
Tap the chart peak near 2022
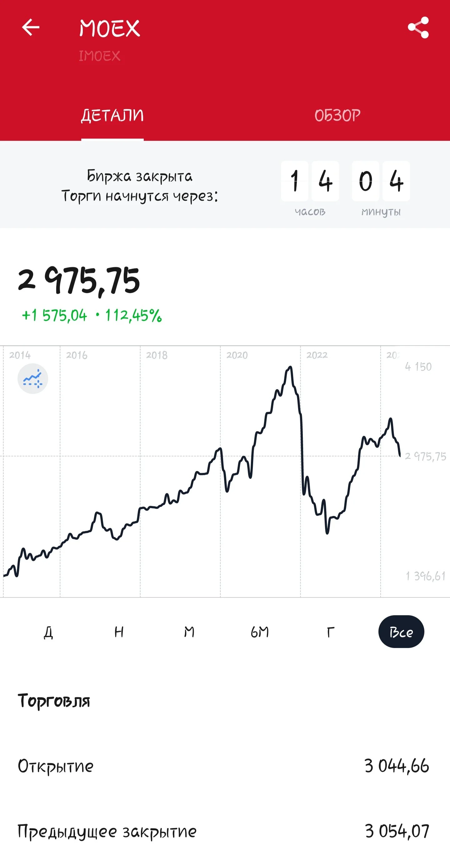pyautogui.click(x=290, y=367)
